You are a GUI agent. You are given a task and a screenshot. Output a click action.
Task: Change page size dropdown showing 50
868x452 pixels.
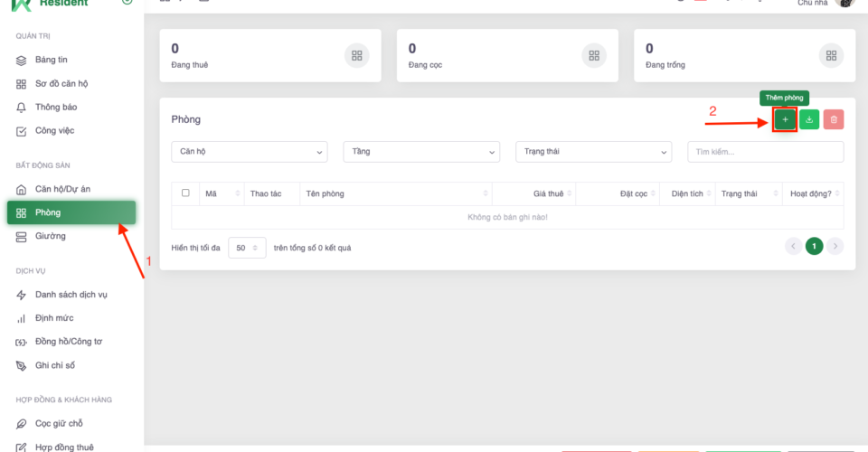[x=247, y=248]
